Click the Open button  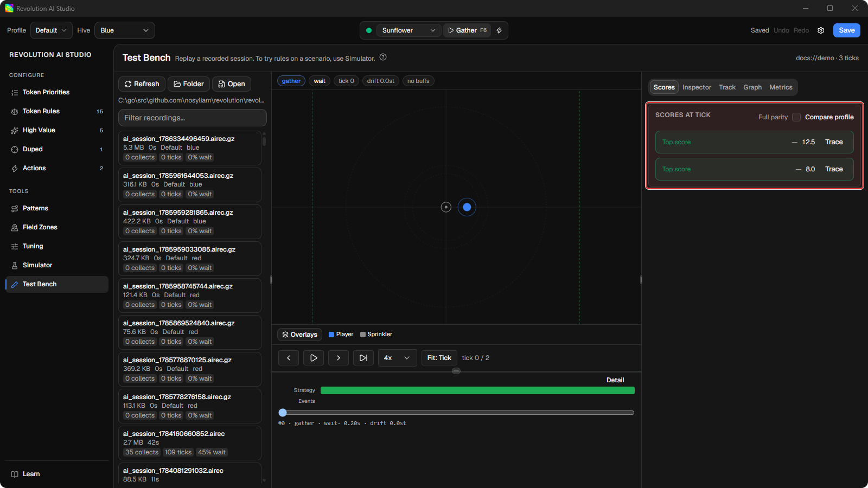point(232,84)
